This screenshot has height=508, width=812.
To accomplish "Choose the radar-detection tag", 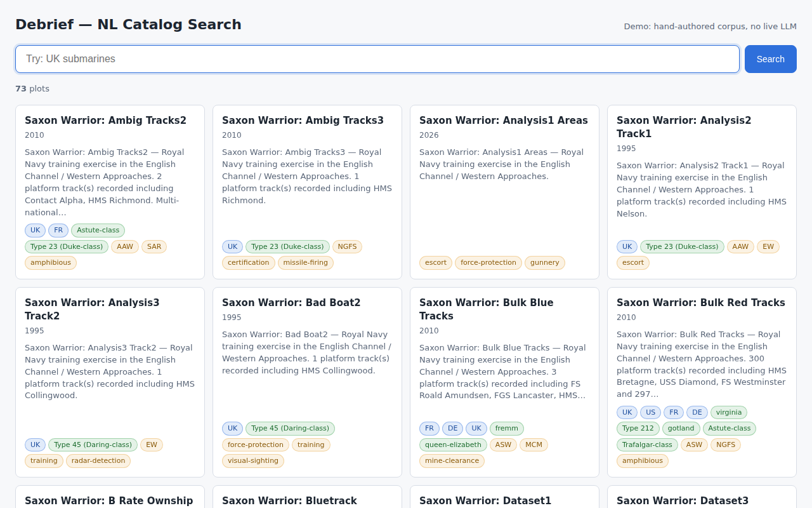I will tap(98, 461).
